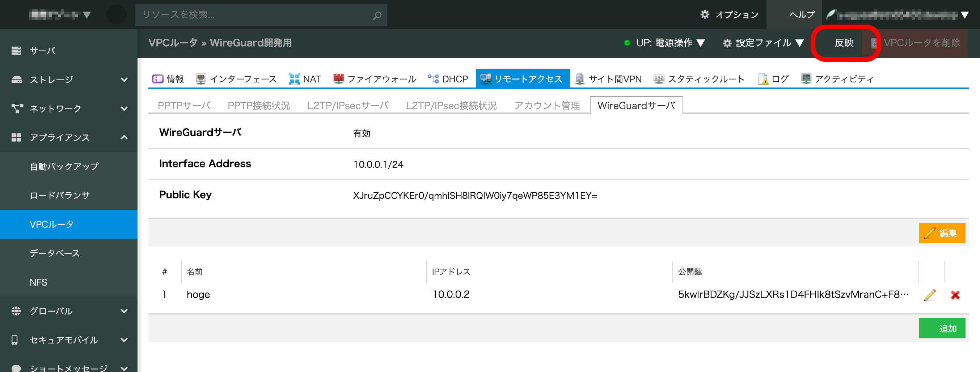
Task: Expand the グローバル sidebar section
Action: point(124,311)
